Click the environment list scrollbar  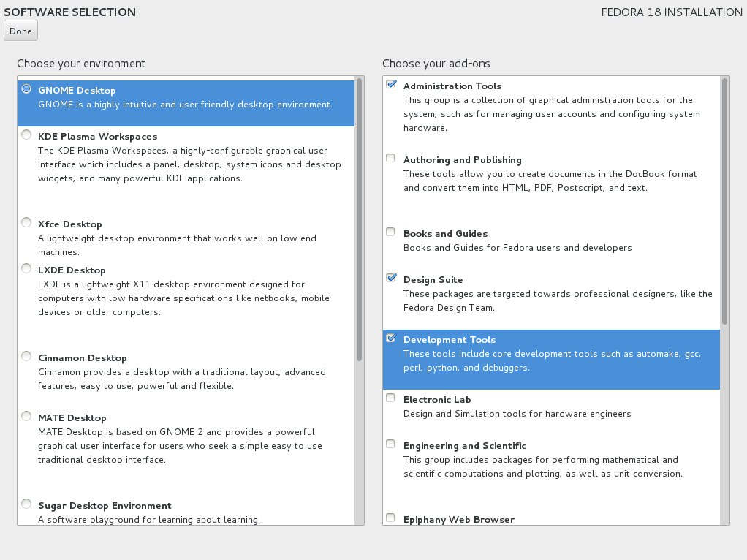pos(359,219)
